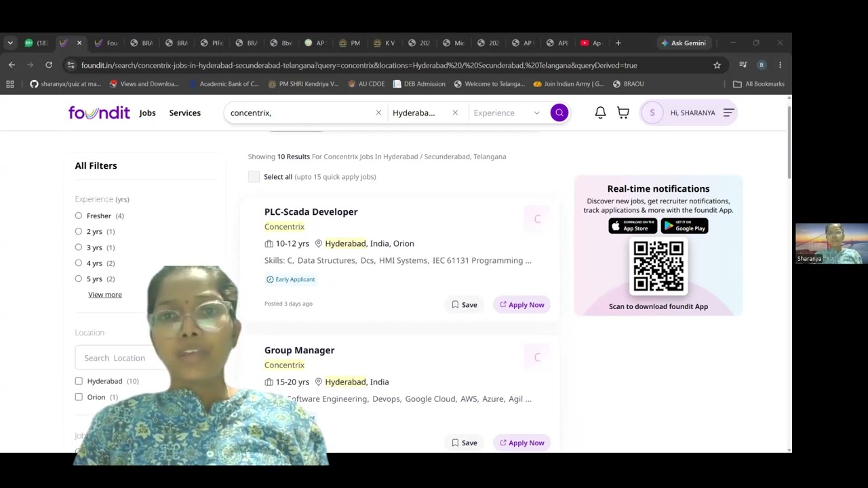Image resolution: width=868 pixels, height=488 pixels.
Task: Open the notifications bell
Action: (x=600, y=113)
